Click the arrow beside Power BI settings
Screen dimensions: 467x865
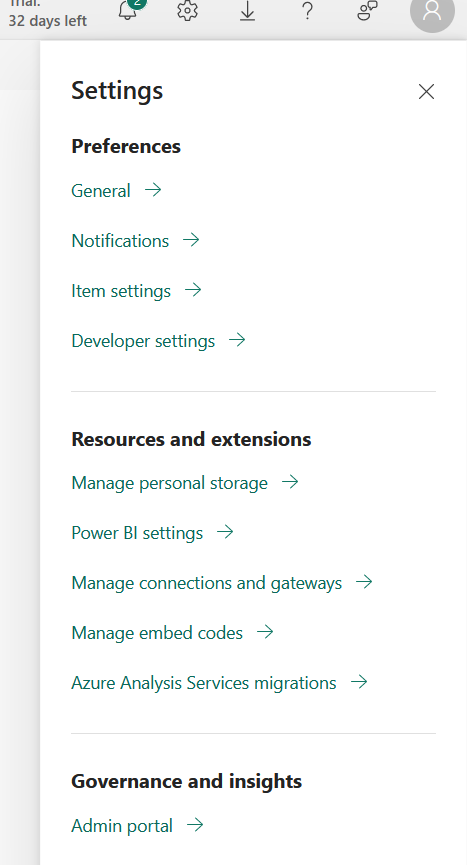(225, 532)
